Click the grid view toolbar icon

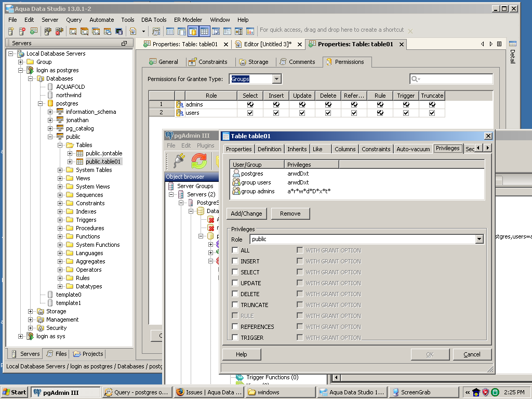click(x=204, y=31)
